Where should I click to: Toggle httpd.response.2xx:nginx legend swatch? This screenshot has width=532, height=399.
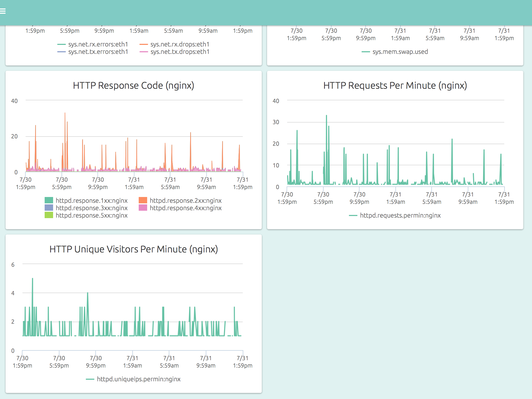coord(143,200)
